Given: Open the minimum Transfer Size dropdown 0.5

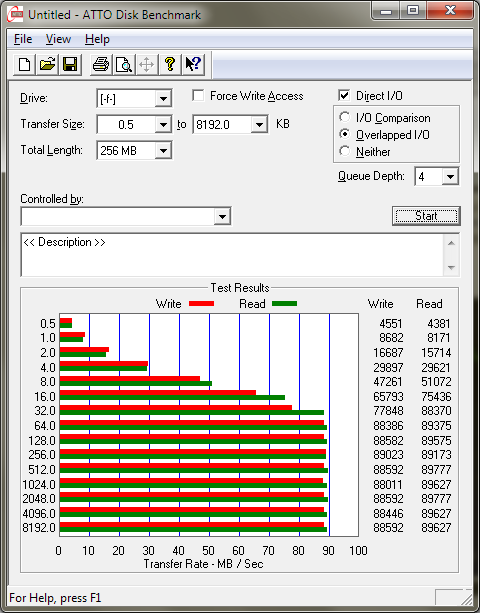Looking at the screenshot, I should 163,125.
